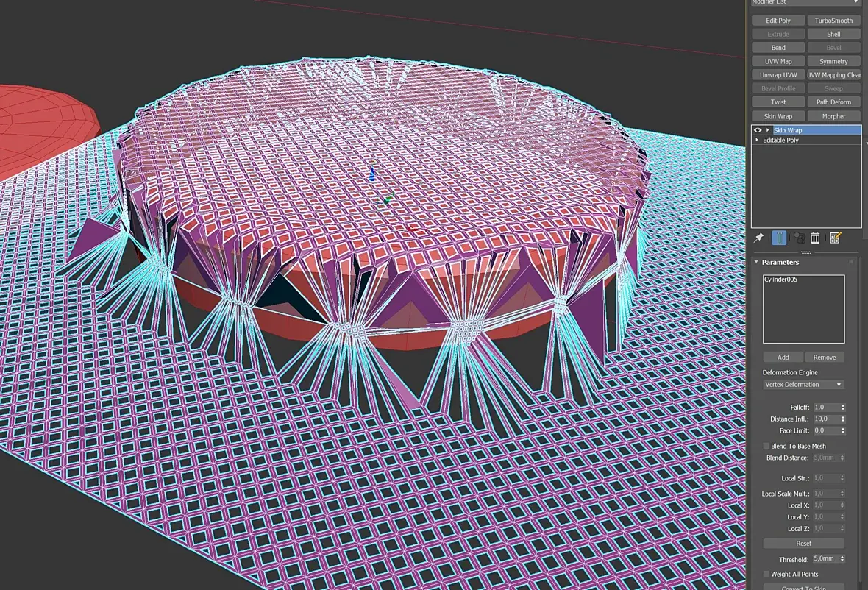Click the Pin Stack icon
Image resolution: width=868 pixels, height=590 pixels.
[x=758, y=238]
